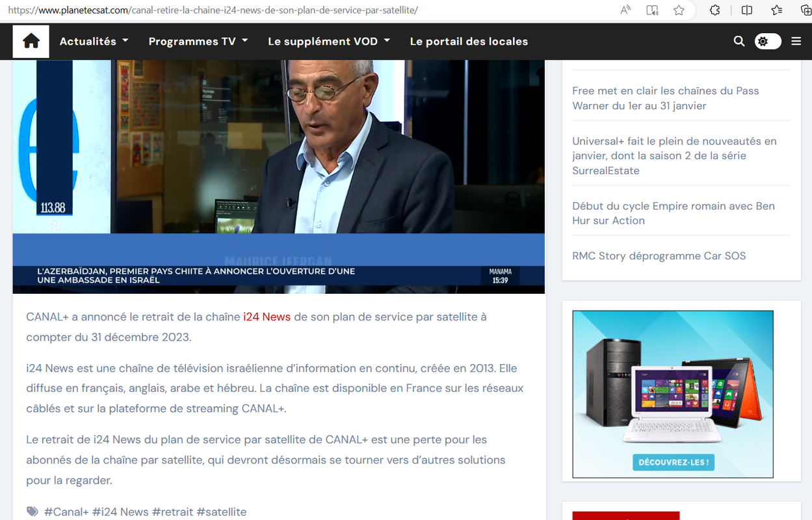Expand the Programmes TV dropdown menu
812x520 pixels.
pos(198,41)
